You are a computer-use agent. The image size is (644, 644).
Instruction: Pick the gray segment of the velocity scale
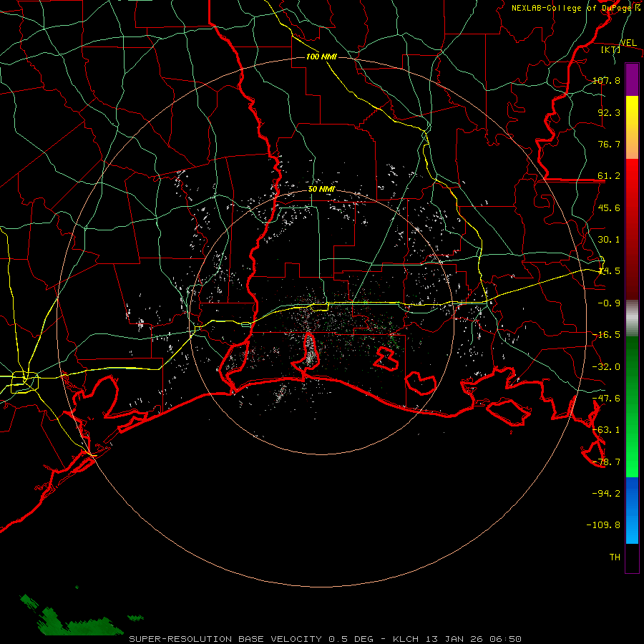632,318
